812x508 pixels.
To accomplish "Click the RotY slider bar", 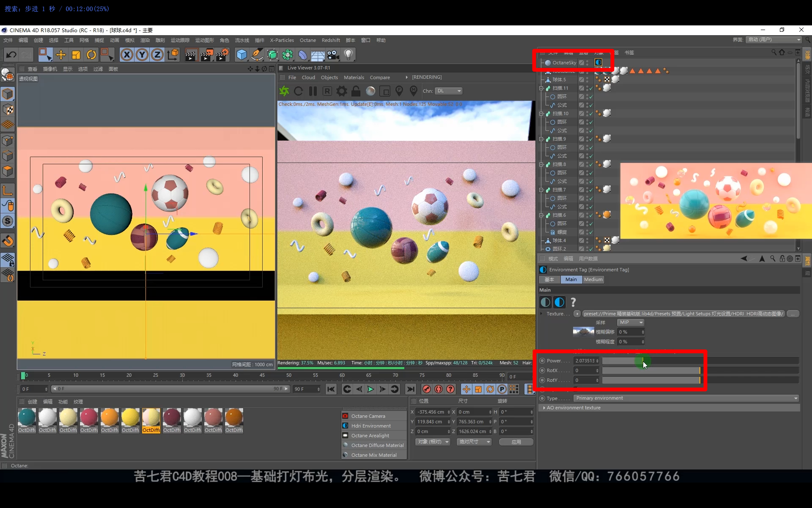I will (x=651, y=380).
